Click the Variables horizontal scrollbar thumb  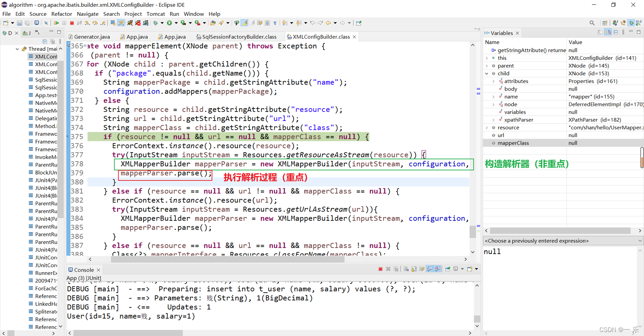(560, 231)
